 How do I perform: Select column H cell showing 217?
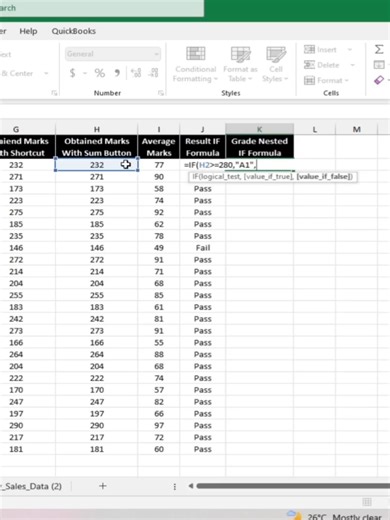pyautogui.click(x=97, y=437)
